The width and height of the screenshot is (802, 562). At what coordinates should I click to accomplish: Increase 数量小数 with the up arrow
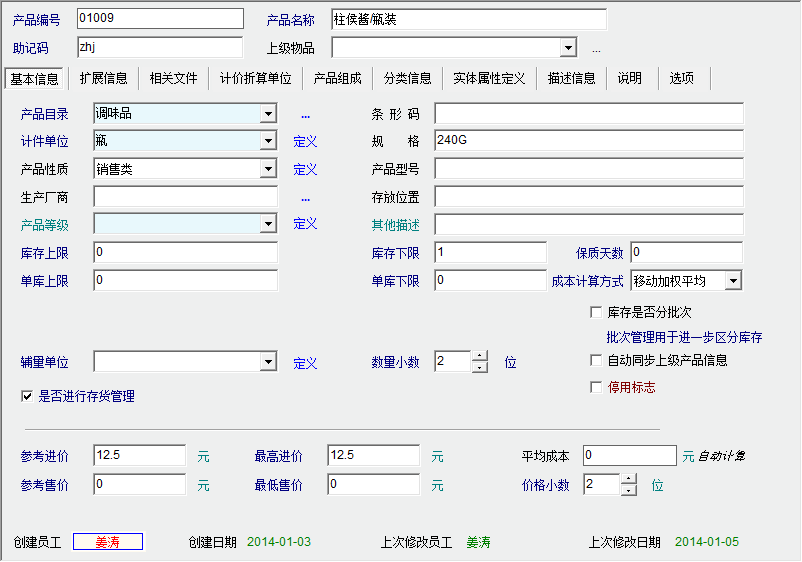(x=480, y=356)
